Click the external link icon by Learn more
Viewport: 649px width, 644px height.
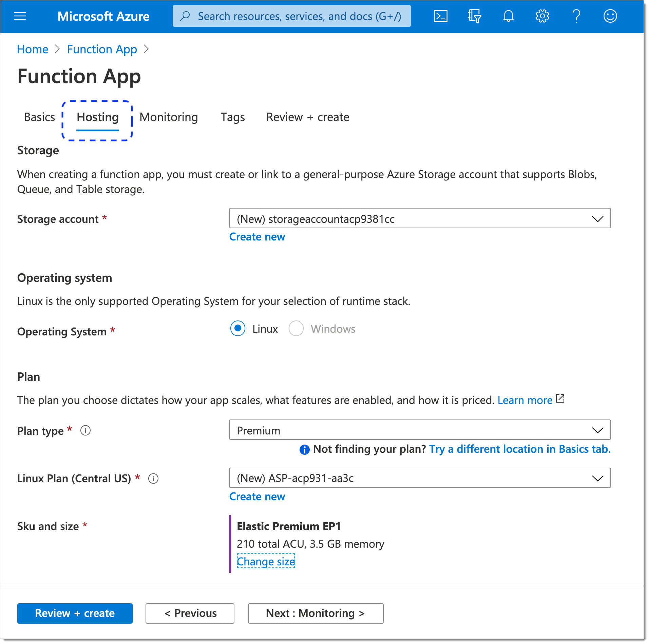[560, 398]
